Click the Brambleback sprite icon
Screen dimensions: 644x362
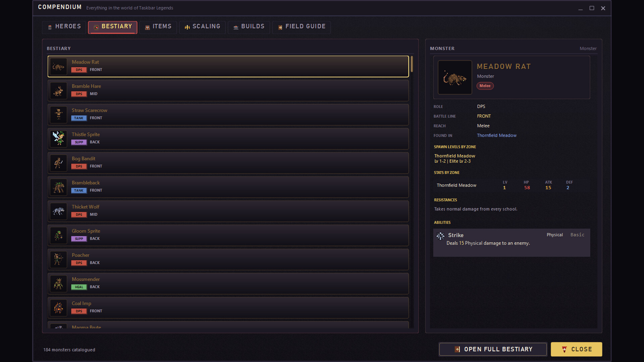click(59, 187)
